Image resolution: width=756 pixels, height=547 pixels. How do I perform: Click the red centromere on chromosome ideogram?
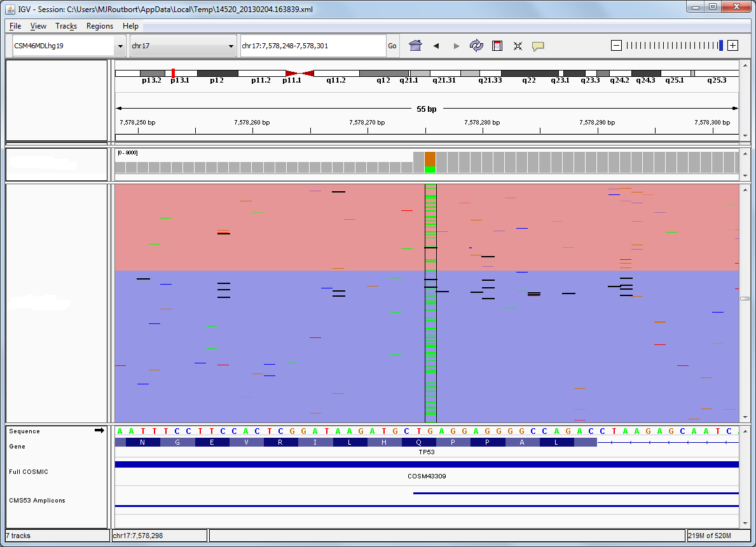299,73
